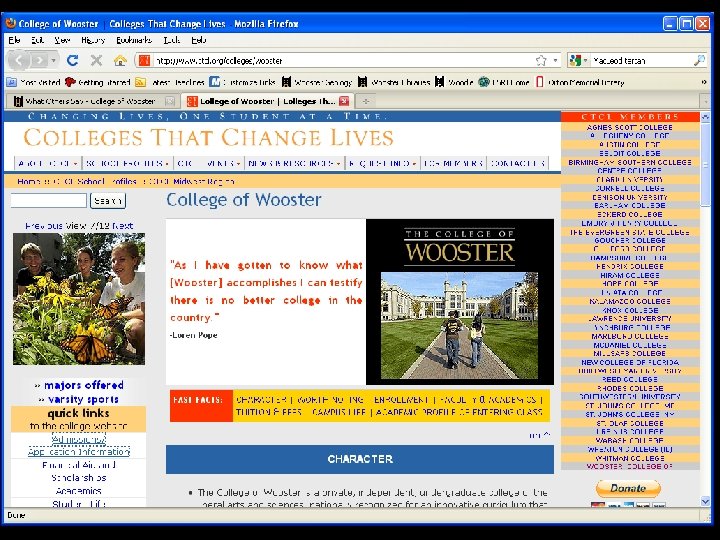
Task: Click the page scrollbar down arrow
Action: click(705, 501)
